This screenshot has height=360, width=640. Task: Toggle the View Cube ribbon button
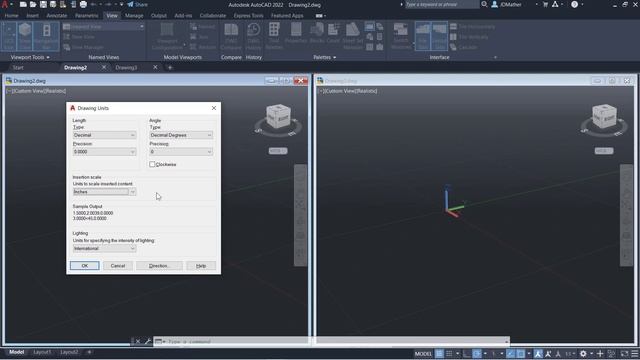tap(25, 36)
